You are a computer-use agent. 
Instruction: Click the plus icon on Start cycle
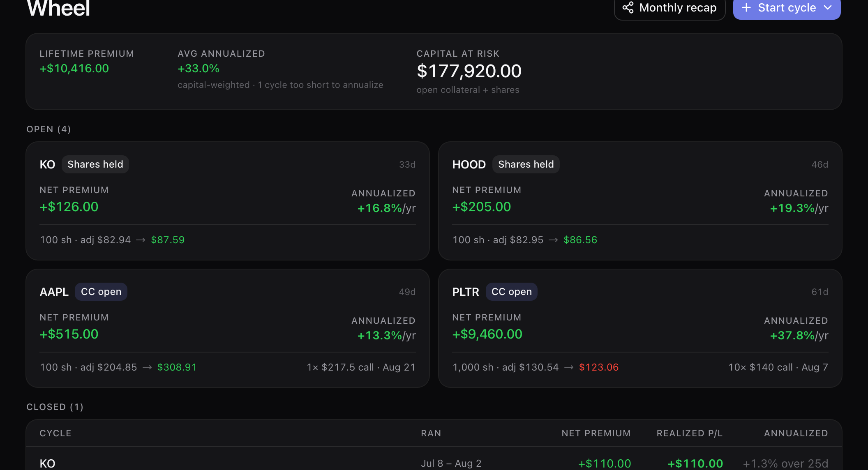(x=746, y=7)
